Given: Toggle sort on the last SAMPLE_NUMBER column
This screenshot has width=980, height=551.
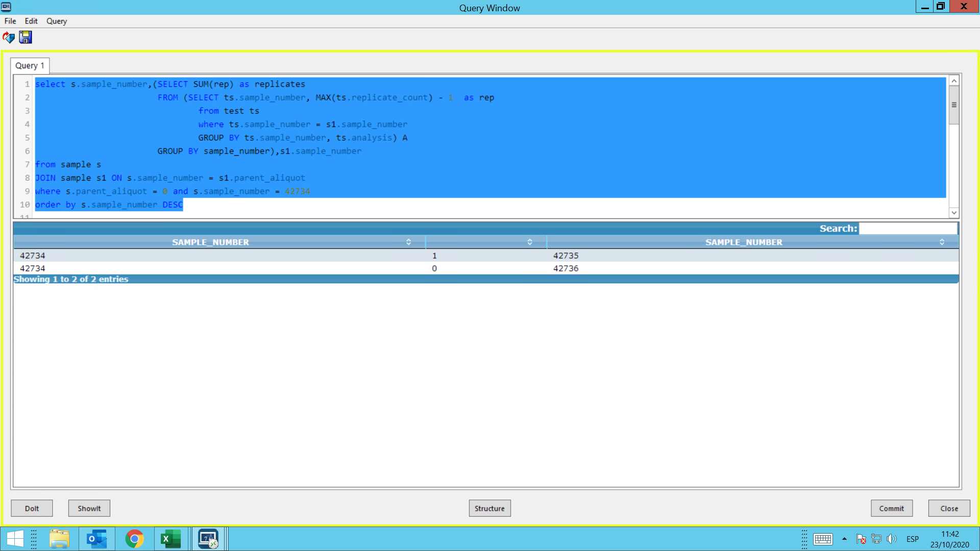Looking at the screenshot, I should 942,242.
